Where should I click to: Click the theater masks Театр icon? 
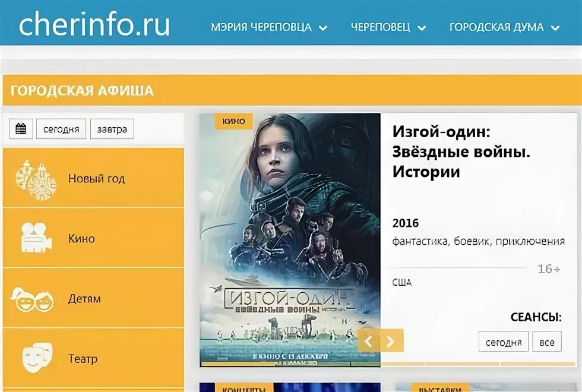click(x=37, y=358)
